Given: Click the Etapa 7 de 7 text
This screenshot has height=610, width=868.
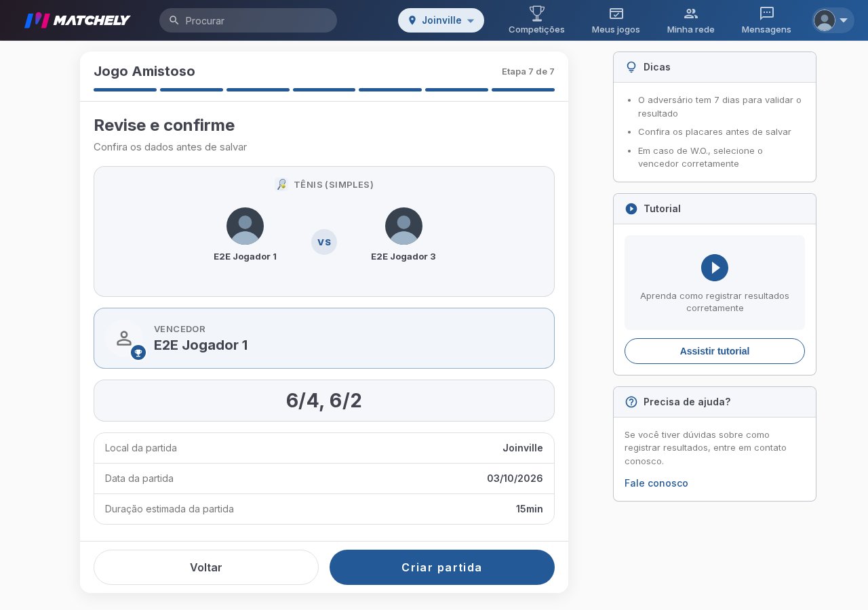Looking at the screenshot, I should point(528,71).
